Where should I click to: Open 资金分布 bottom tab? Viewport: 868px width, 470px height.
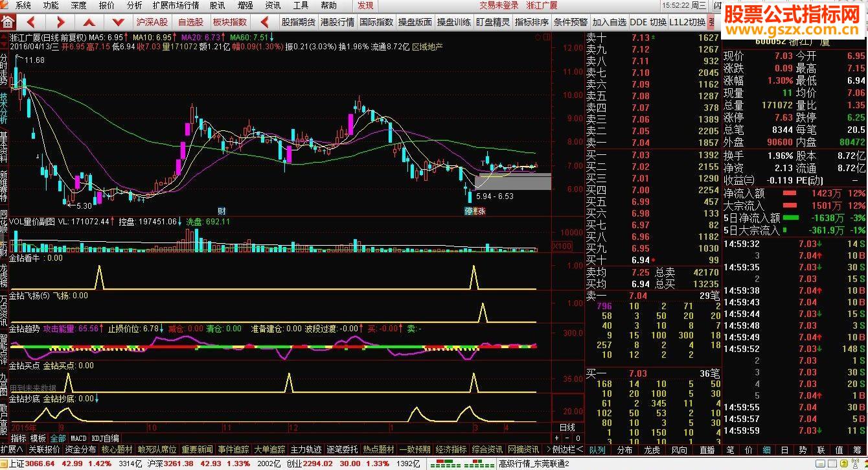pos(80,449)
